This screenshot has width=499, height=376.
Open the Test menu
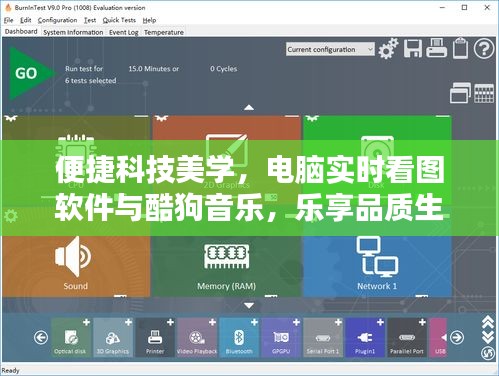[90, 20]
